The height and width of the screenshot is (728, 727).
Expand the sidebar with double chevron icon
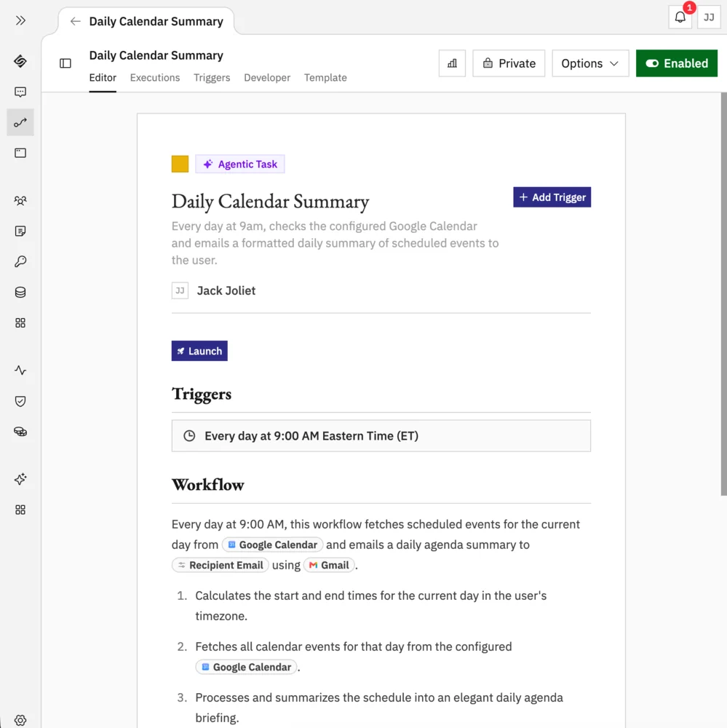coord(20,20)
